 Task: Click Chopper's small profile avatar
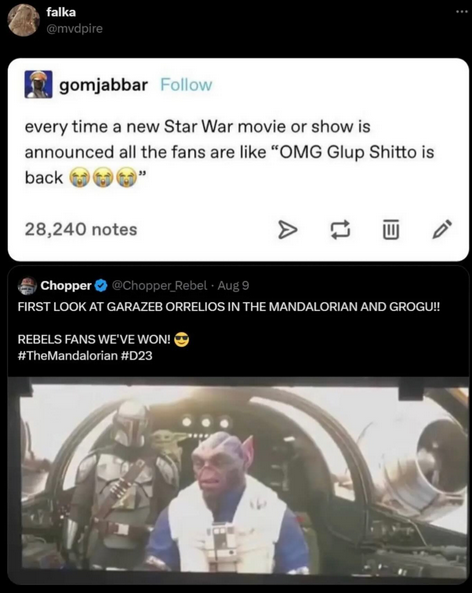27,286
